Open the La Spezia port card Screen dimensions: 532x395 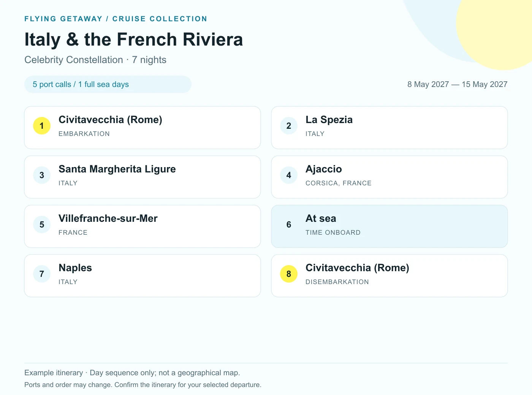389,128
